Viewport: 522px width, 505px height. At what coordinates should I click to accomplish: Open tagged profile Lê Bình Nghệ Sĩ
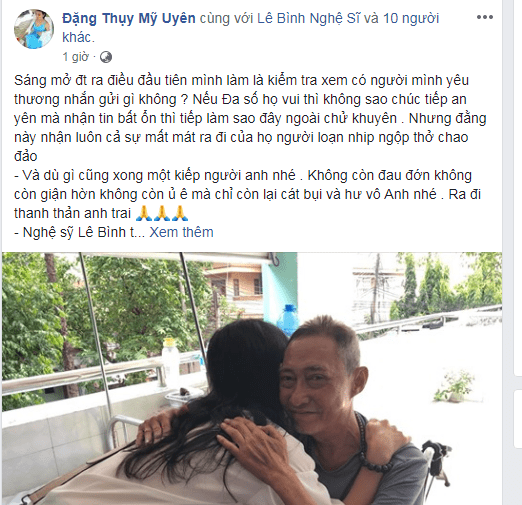click(308, 18)
